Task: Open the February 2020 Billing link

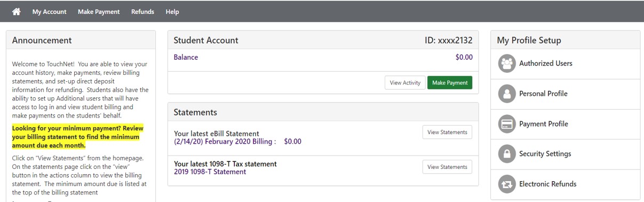Action: coord(225,142)
